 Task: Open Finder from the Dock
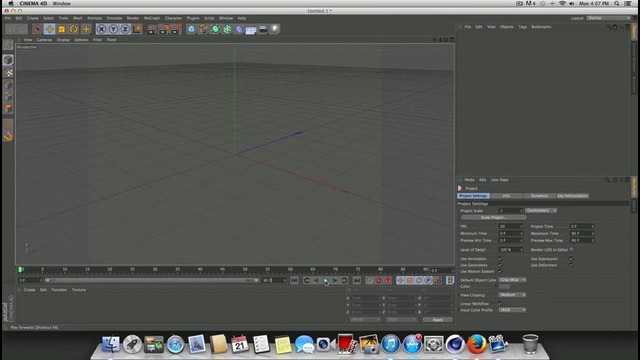[111, 344]
